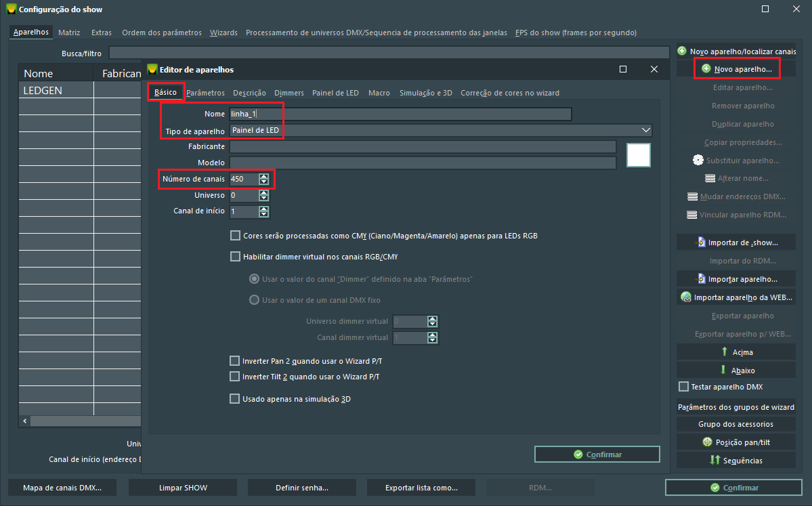812x506 pixels.
Task: Click the Importar de .show file icon
Action: [701, 243]
